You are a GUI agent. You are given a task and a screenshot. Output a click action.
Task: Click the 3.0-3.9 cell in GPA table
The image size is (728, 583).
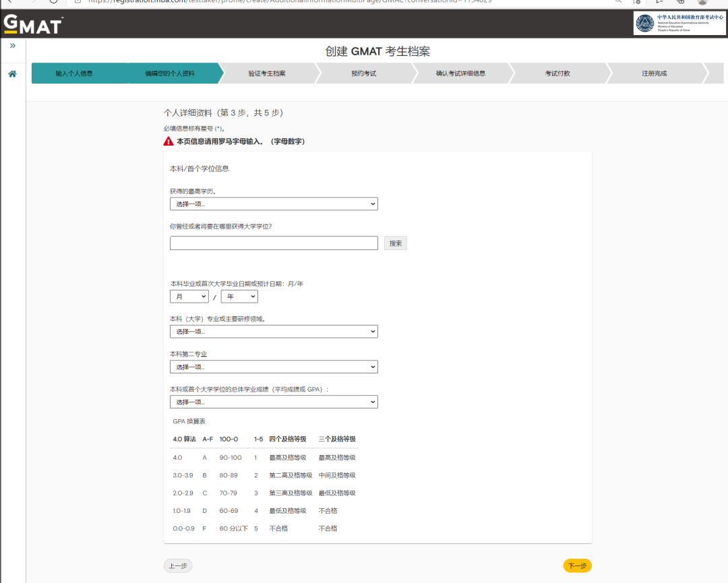183,475
